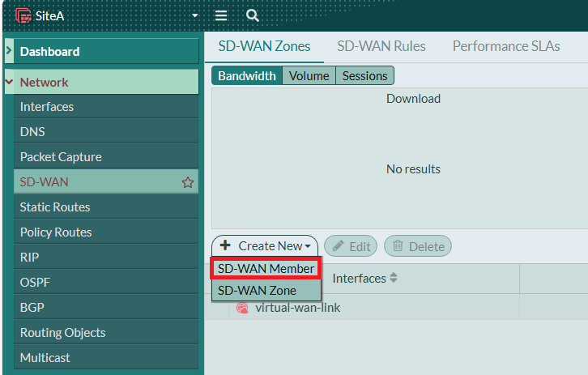Open the DNS settings page
The height and width of the screenshot is (375, 588).
point(106,132)
